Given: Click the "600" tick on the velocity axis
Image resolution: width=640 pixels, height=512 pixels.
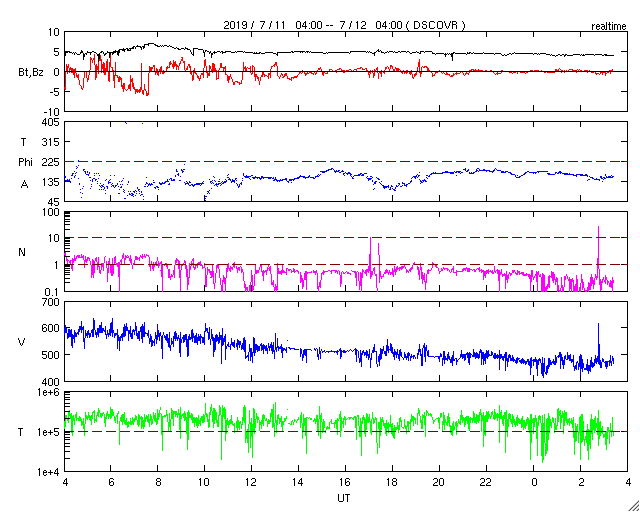Looking at the screenshot, I should (x=52, y=328).
